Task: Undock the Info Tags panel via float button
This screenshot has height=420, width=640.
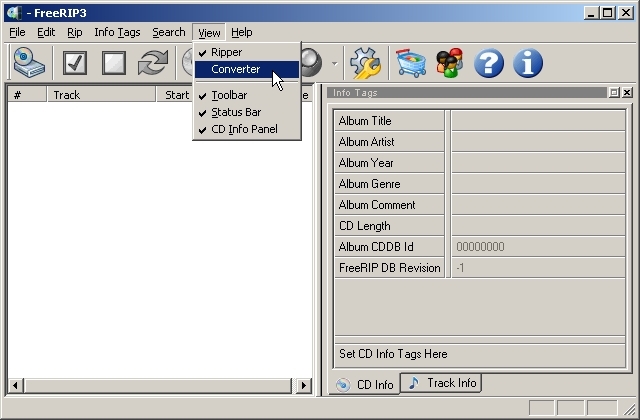Action: point(613,93)
